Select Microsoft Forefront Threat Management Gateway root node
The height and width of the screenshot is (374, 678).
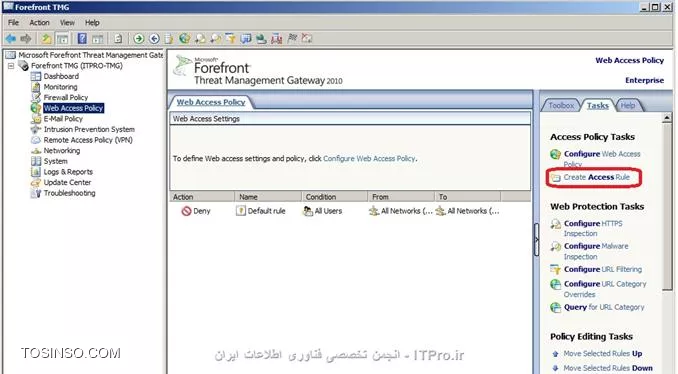pos(90,55)
